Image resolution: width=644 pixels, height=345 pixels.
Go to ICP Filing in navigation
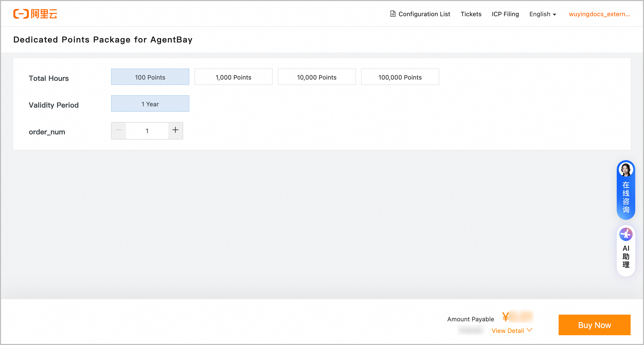(505, 14)
